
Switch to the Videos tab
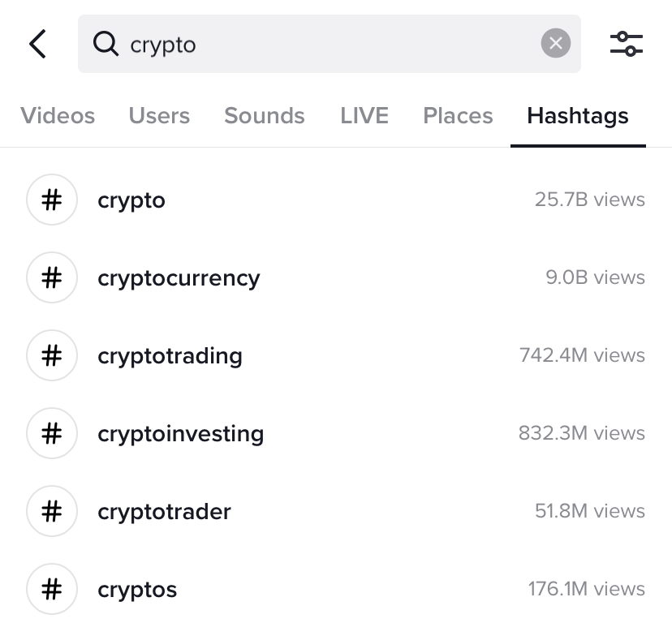(58, 116)
